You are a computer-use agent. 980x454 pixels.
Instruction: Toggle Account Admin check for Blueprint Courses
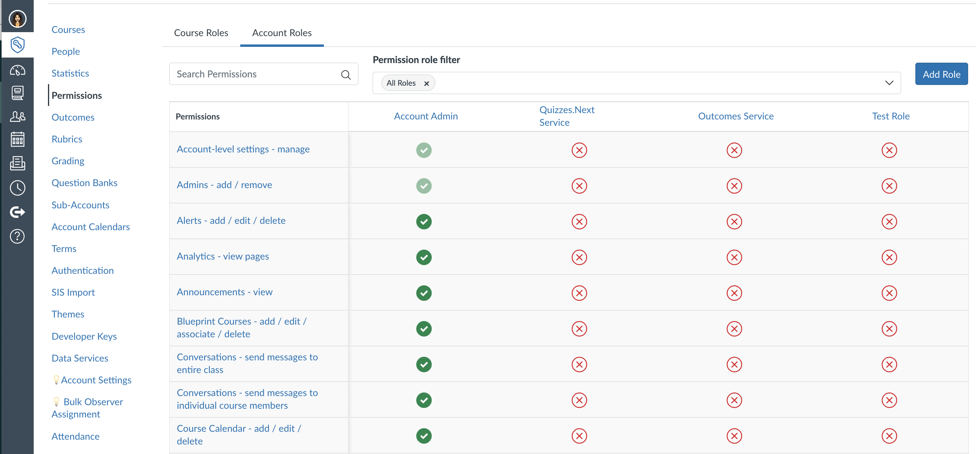(424, 329)
